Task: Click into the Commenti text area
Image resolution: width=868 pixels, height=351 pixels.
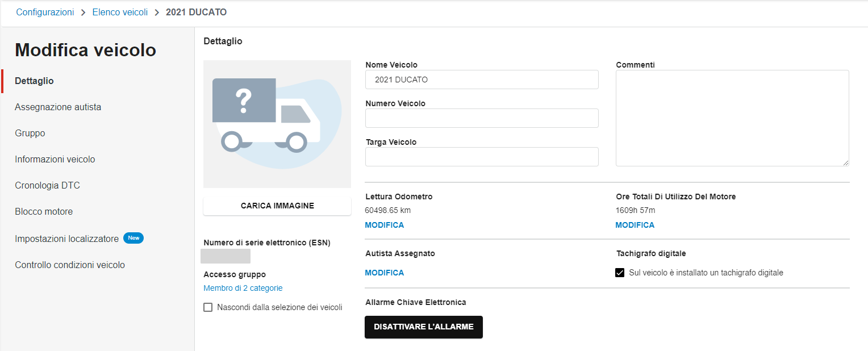Action: pyautogui.click(x=732, y=118)
